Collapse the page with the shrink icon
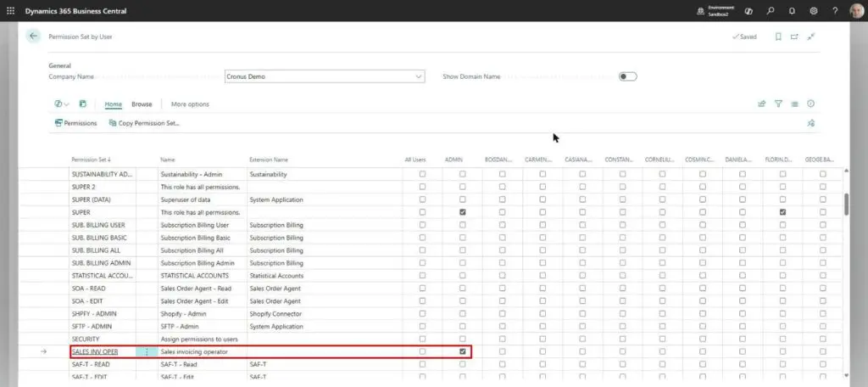The height and width of the screenshot is (387, 868). coord(811,36)
